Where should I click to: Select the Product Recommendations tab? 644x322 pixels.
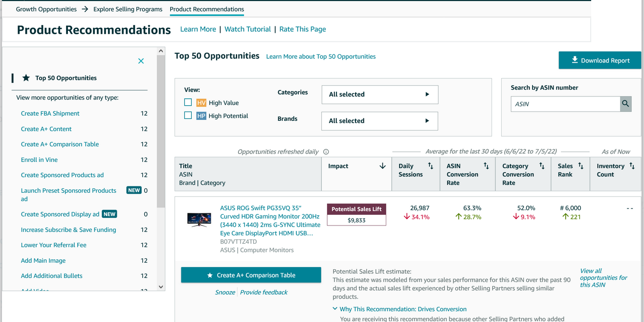coord(207,9)
